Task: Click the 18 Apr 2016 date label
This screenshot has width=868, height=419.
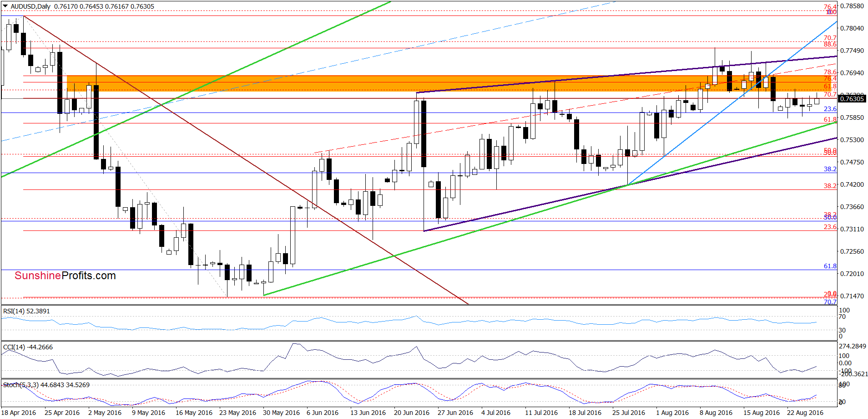Action: (19, 413)
